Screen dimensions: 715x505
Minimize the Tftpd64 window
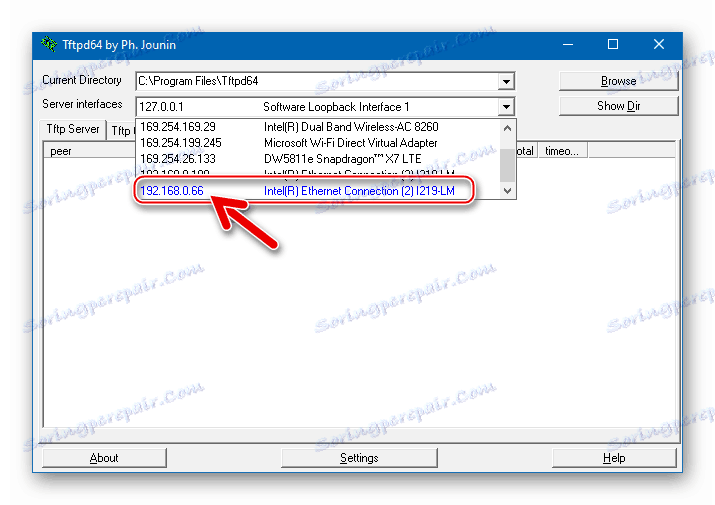click(568, 45)
